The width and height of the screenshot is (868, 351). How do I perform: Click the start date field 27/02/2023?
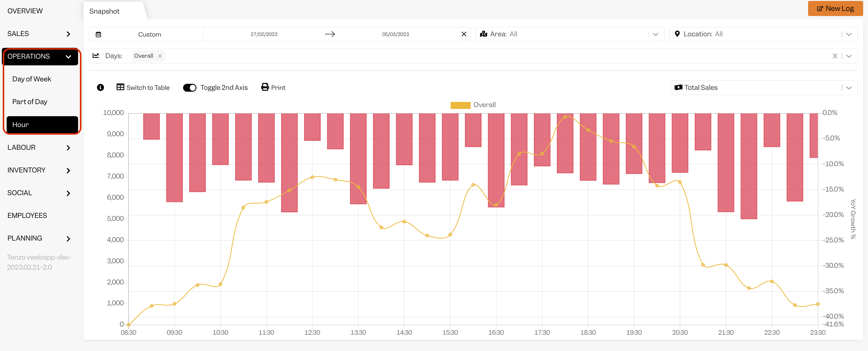pos(264,34)
